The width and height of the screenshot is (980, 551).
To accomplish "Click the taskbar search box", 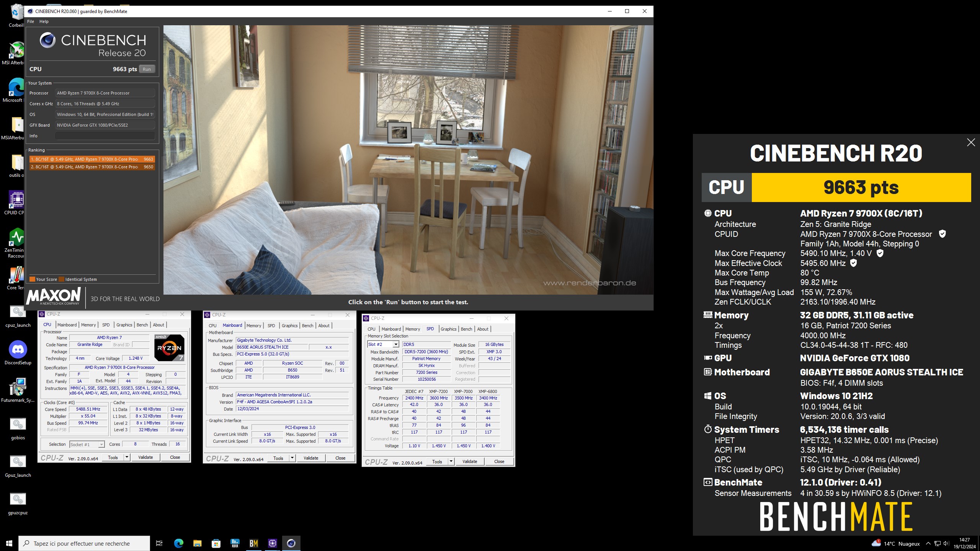I will click(x=84, y=543).
